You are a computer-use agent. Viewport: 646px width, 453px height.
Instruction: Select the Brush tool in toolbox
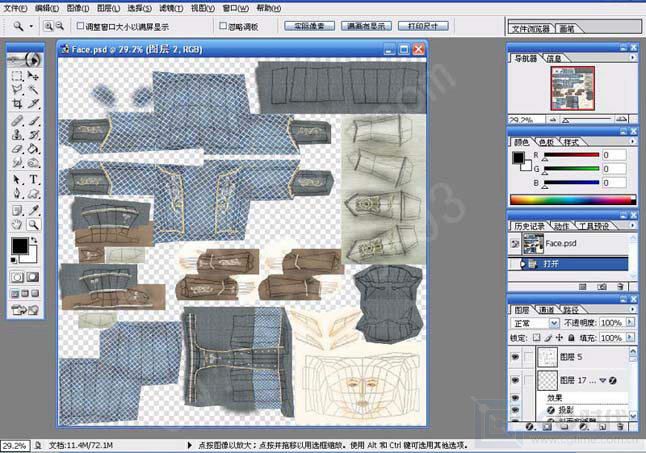[33, 121]
